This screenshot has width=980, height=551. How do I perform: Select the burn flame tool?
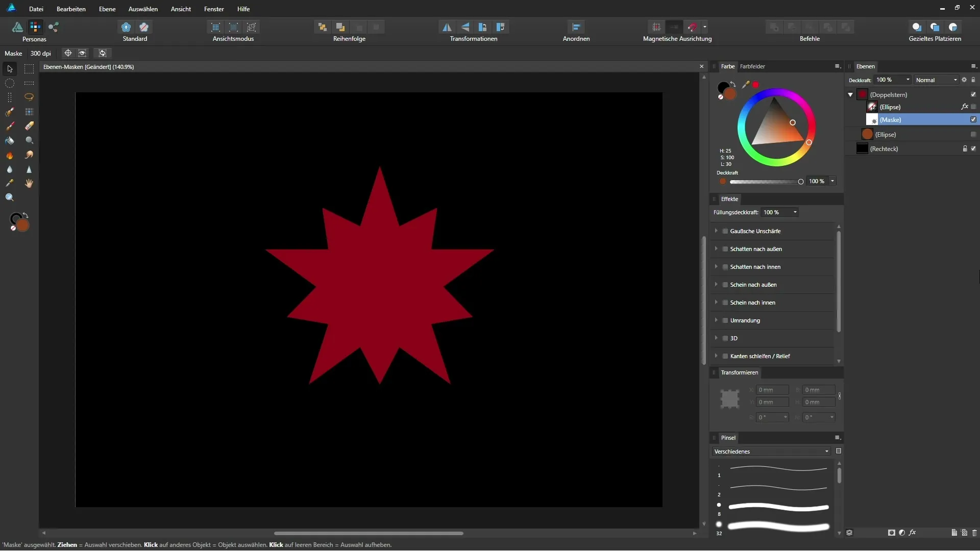(10, 155)
